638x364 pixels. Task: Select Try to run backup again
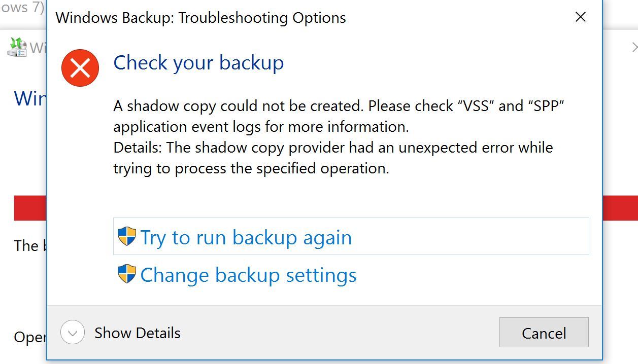pyautogui.click(x=246, y=237)
